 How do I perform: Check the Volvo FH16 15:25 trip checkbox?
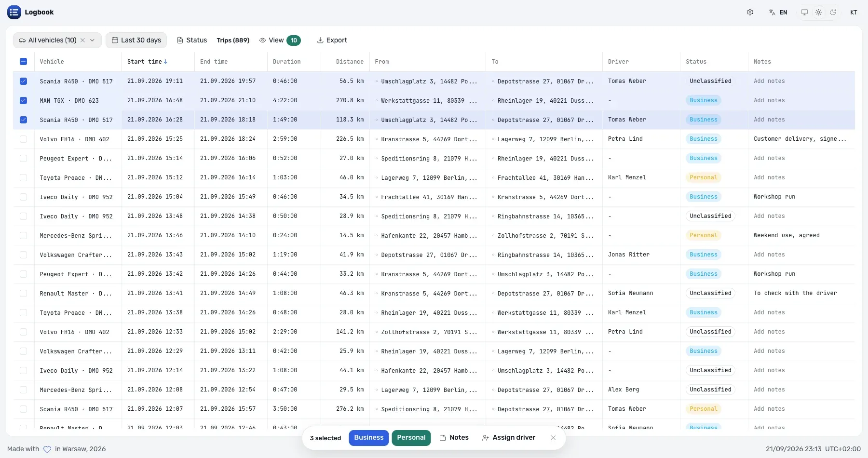24,139
